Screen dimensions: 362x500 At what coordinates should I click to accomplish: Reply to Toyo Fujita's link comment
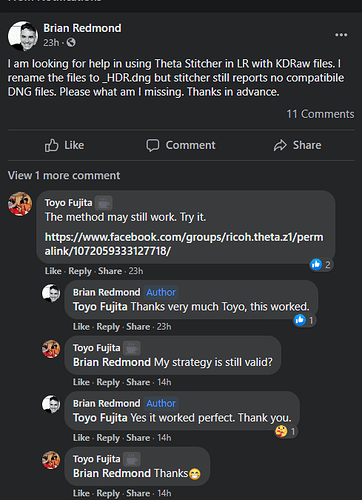[80, 271]
